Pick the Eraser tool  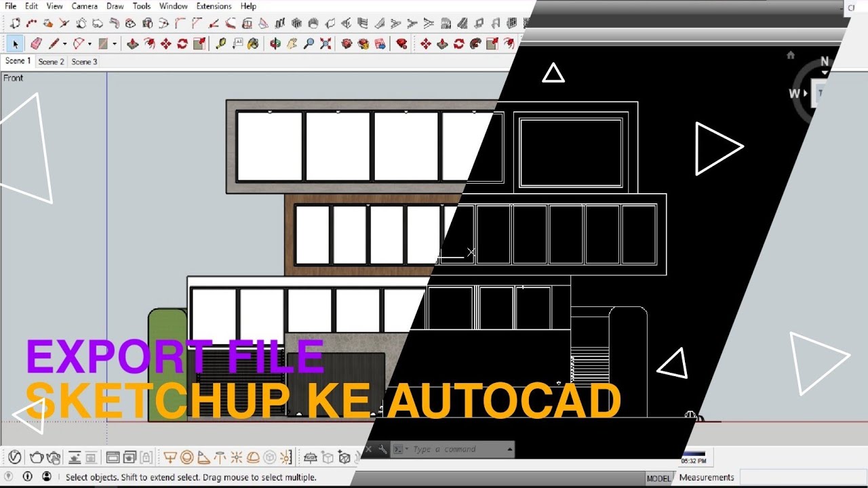click(36, 44)
